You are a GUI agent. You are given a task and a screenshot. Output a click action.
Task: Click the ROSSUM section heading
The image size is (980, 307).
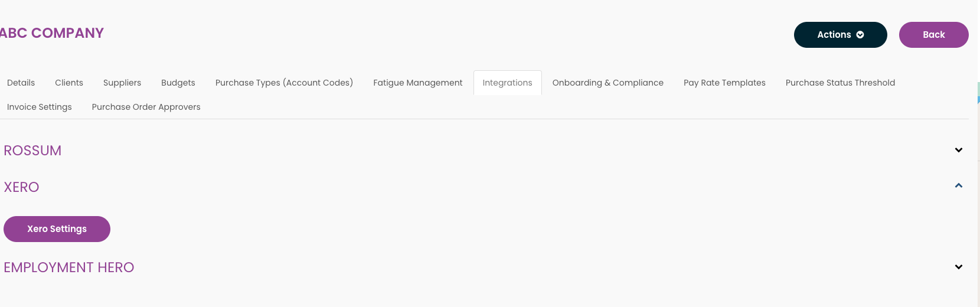click(x=32, y=151)
